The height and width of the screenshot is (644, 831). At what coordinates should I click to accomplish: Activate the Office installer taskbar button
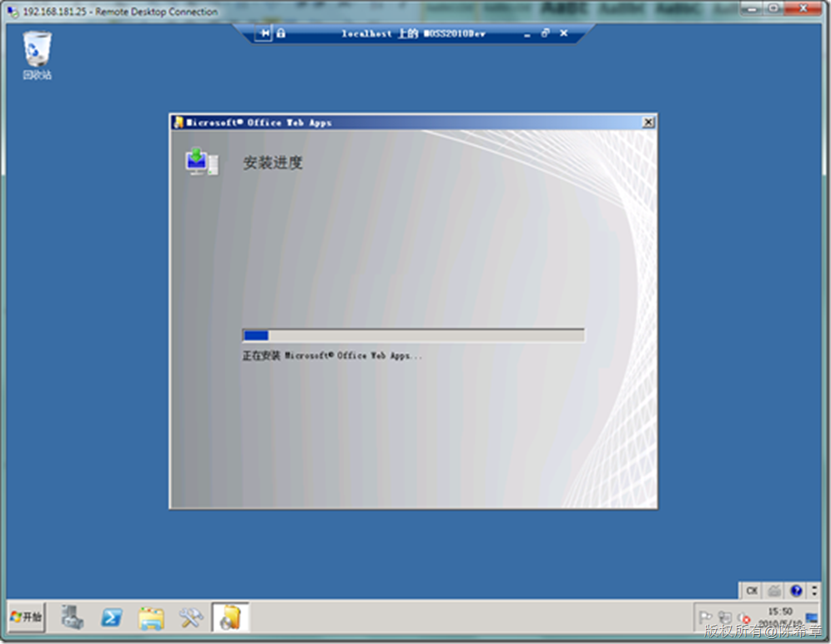pos(230,617)
